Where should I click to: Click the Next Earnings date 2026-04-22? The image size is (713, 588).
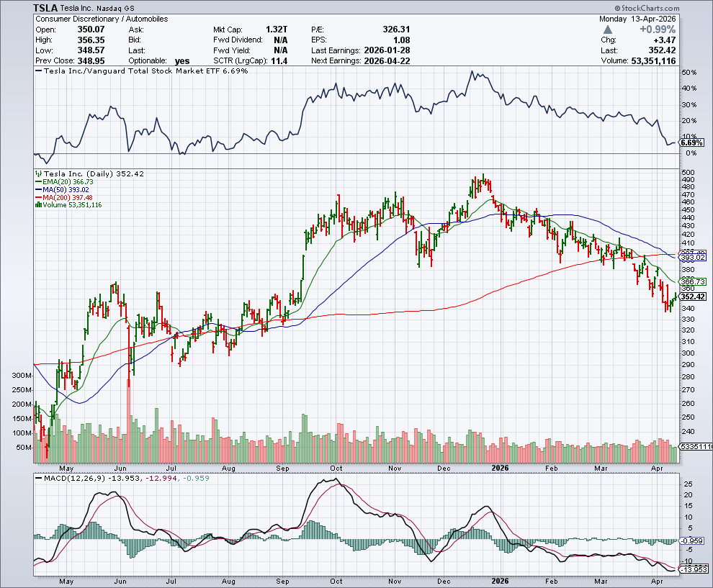click(x=387, y=60)
